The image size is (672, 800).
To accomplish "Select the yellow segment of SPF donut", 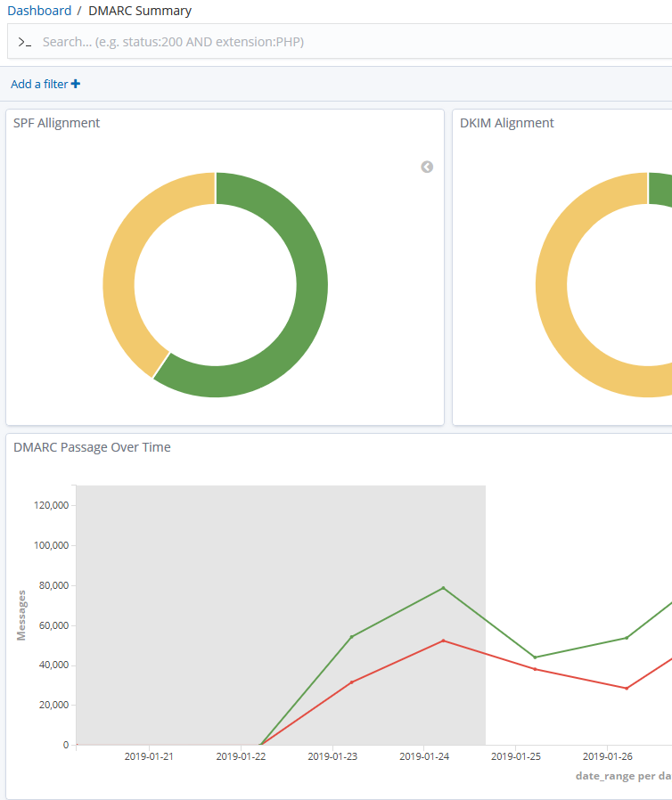I will pos(120,276).
